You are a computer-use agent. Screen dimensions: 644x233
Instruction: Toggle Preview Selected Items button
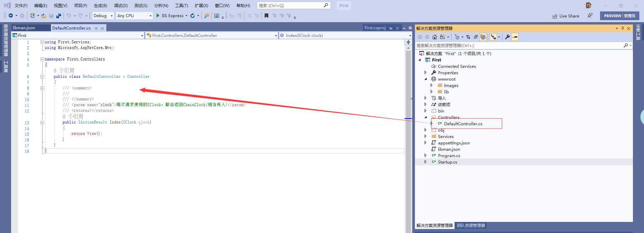(515, 37)
